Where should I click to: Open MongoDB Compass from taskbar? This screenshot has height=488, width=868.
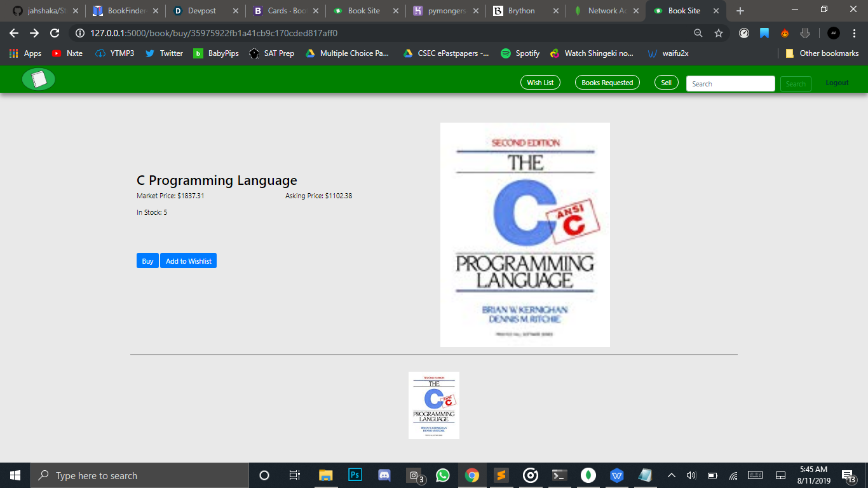click(x=588, y=475)
